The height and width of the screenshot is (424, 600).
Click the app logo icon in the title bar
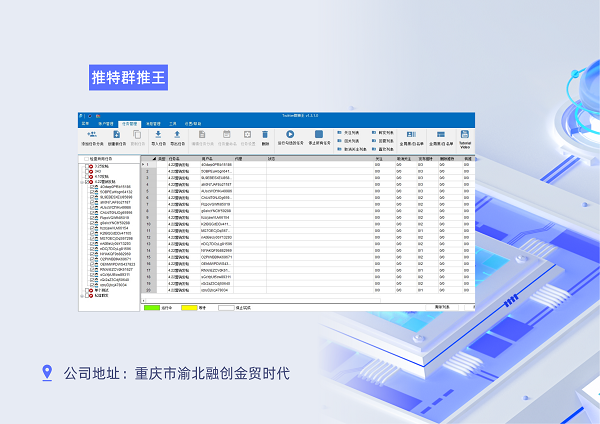(80, 116)
